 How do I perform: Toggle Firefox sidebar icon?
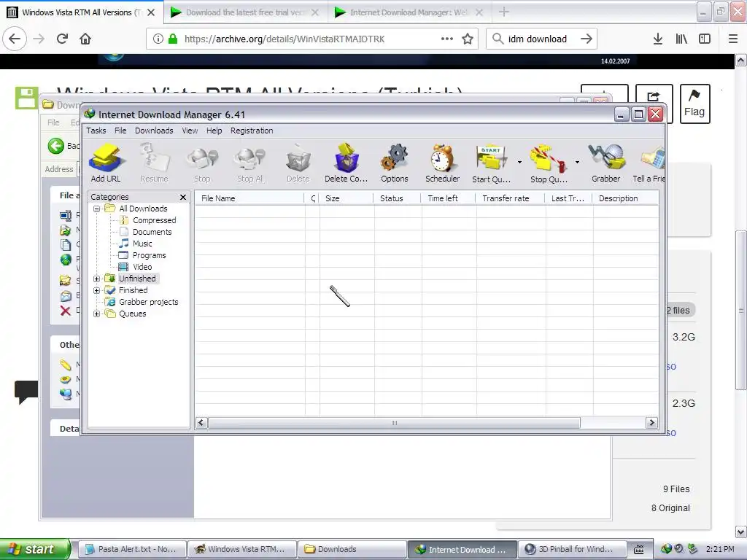705,39
